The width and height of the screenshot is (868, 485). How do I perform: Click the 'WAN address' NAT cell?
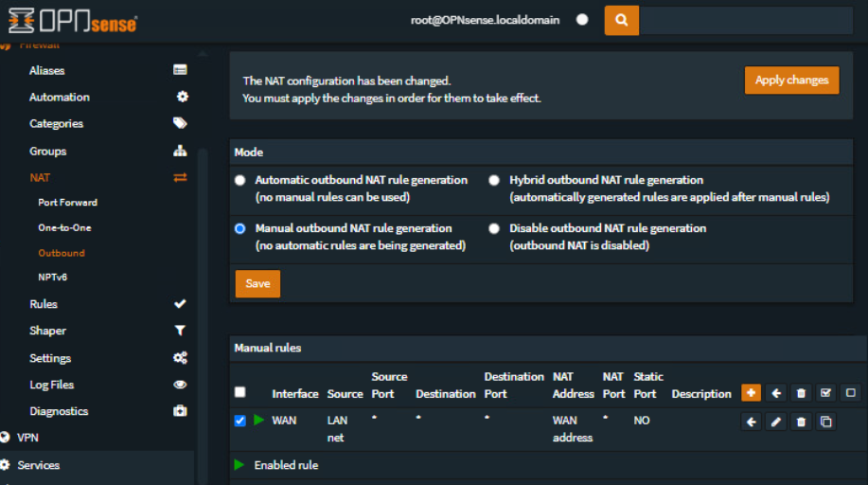point(573,429)
